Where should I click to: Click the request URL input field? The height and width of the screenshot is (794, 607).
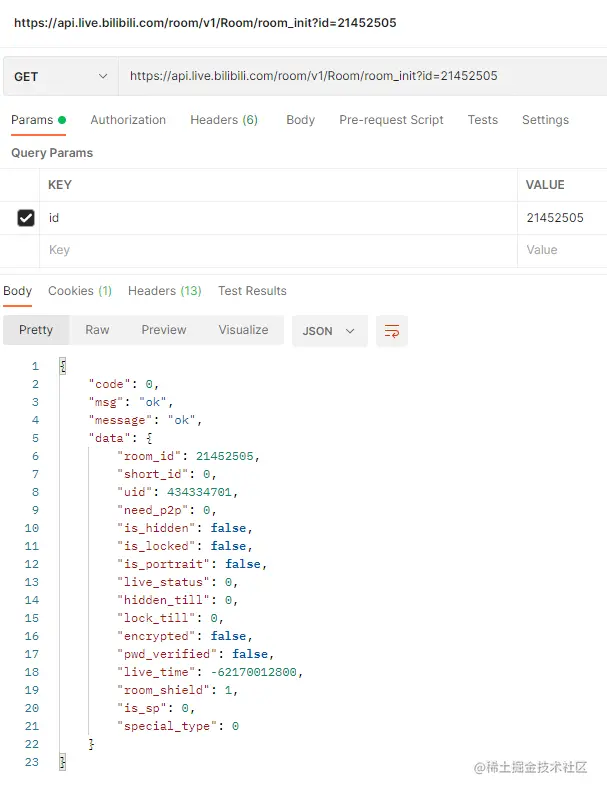click(362, 76)
